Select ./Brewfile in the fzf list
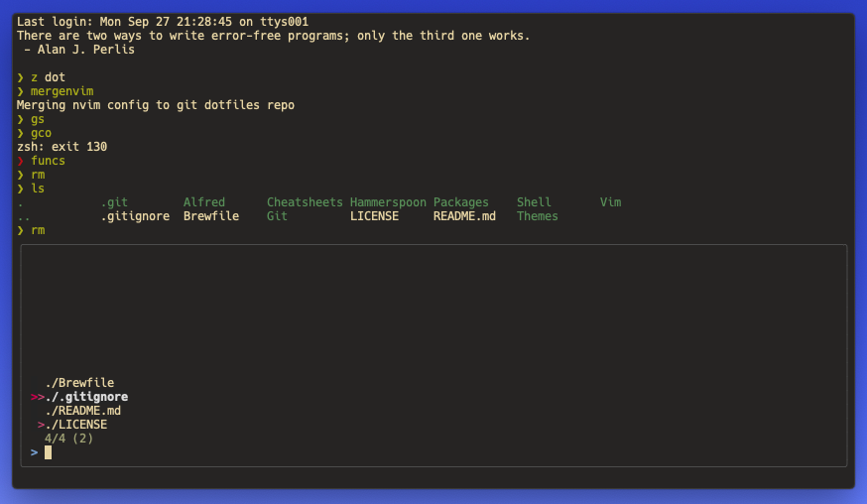Viewport: 867px width, 504px height. click(79, 383)
